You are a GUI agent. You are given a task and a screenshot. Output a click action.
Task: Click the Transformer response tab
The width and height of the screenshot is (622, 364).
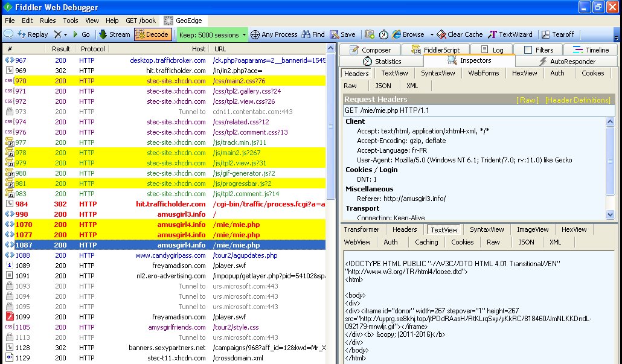pos(361,229)
